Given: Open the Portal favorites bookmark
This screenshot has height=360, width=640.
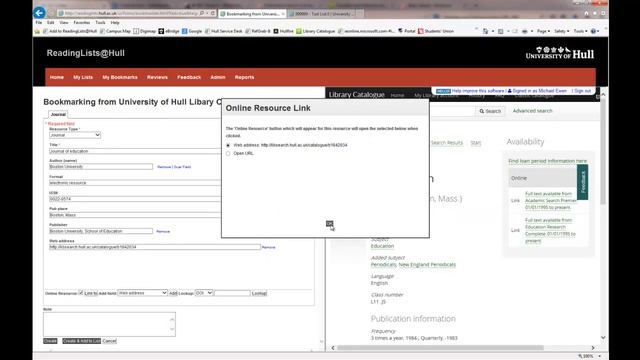Looking at the screenshot, I should pyautogui.click(x=407, y=31).
